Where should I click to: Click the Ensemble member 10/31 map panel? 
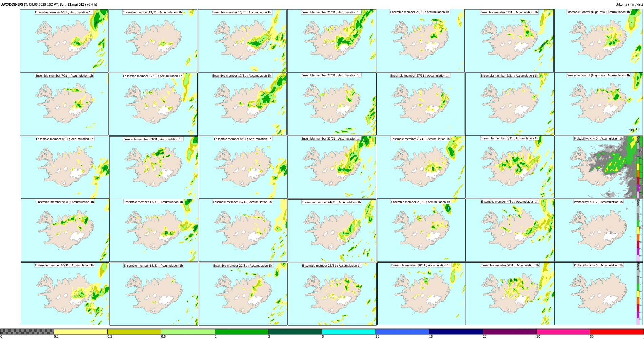65,294
